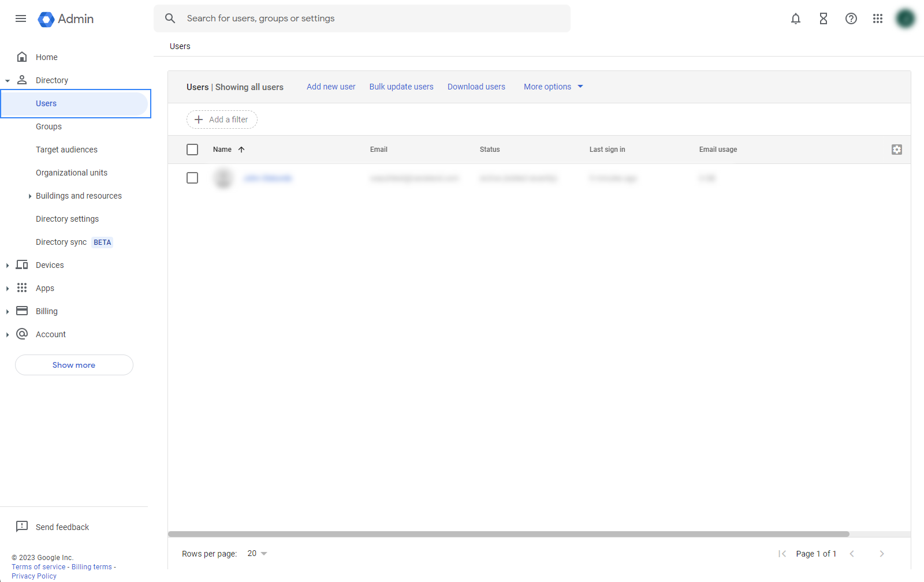Click the notifications bell icon
Image resolution: width=924 pixels, height=582 pixels.
(796, 18)
